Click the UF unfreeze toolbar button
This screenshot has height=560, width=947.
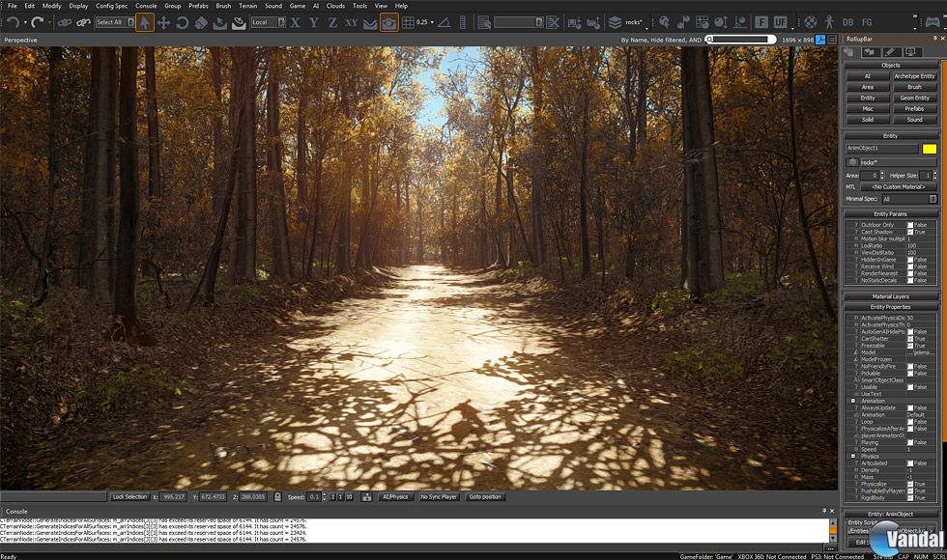tap(781, 23)
